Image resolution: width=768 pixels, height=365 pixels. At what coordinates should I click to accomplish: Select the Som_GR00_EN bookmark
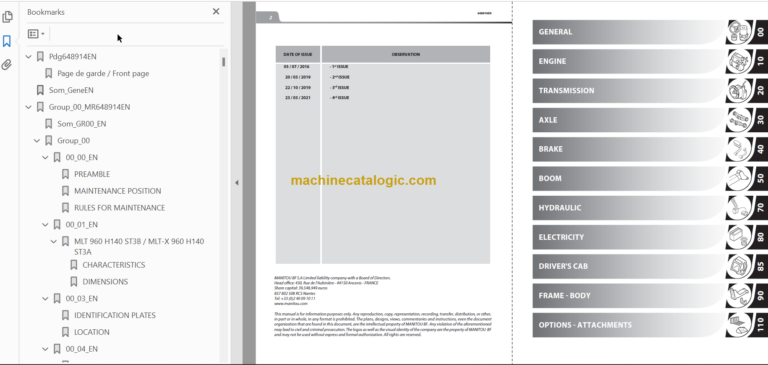(x=82, y=123)
